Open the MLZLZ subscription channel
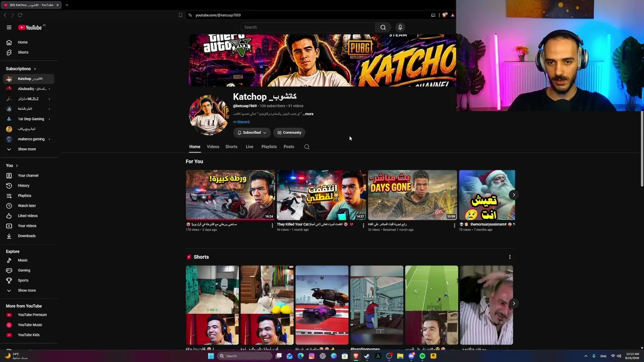Viewport: 644px width, 362px height. [x=29, y=99]
